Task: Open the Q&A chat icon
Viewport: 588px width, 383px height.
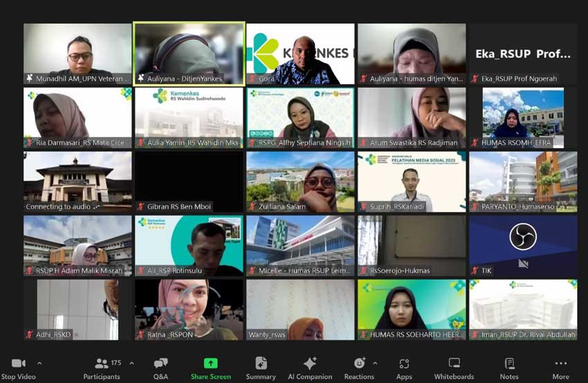Action: [160, 363]
